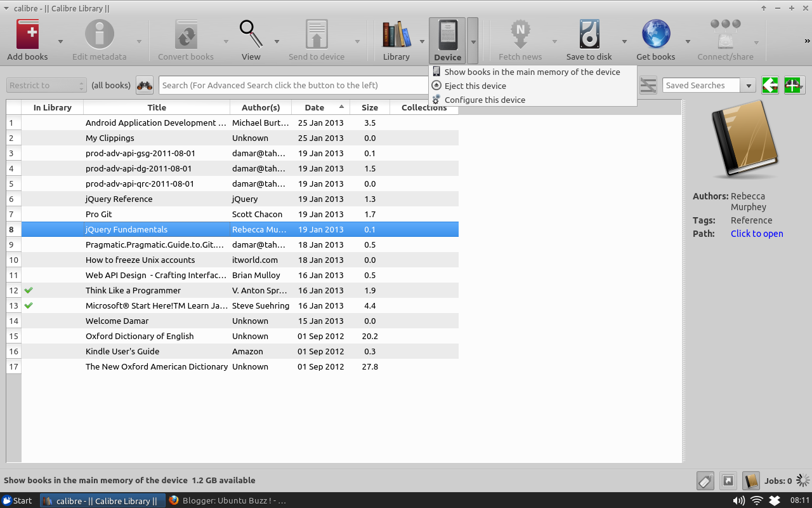The image size is (812, 508).
Task: Open the Wi-Fi network tray icon
Action: (x=757, y=500)
